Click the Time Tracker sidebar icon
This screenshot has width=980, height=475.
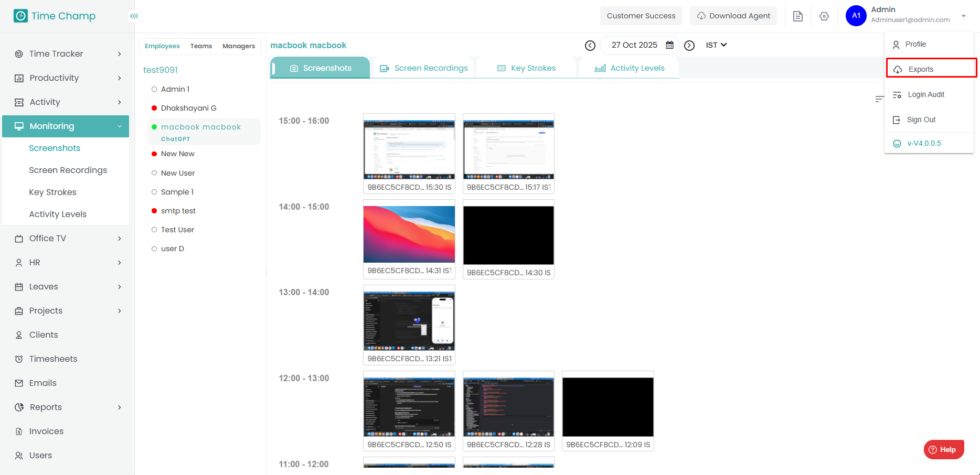[x=19, y=54]
